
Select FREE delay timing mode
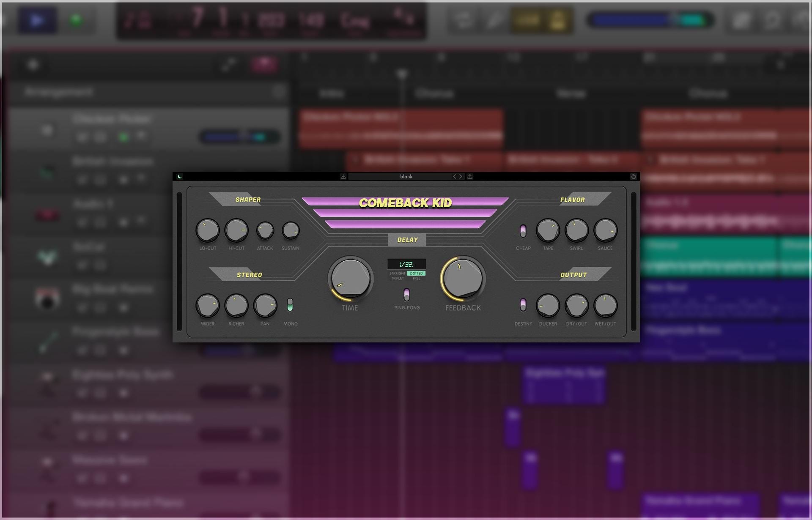coord(416,278)
